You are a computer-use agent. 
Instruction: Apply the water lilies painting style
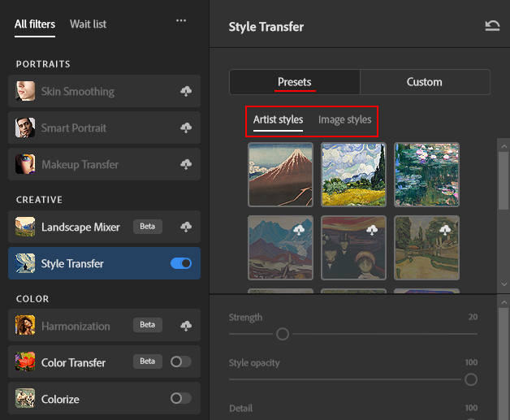coord(426,175)
